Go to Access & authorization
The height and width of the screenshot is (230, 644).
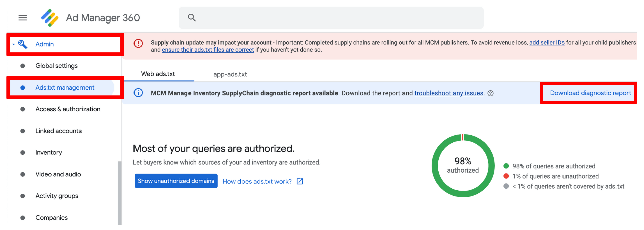68,109
